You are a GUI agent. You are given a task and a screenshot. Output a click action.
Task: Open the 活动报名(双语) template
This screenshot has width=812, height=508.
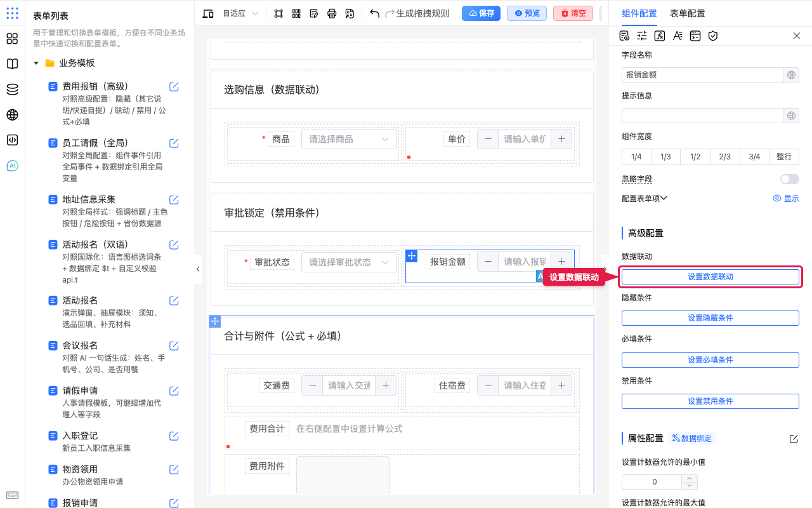(95, 244)
